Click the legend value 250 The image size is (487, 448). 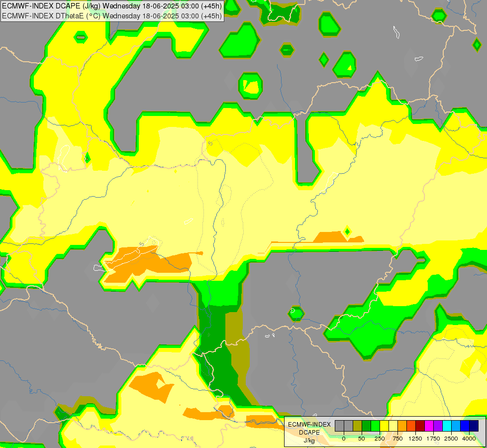point(380,439)
